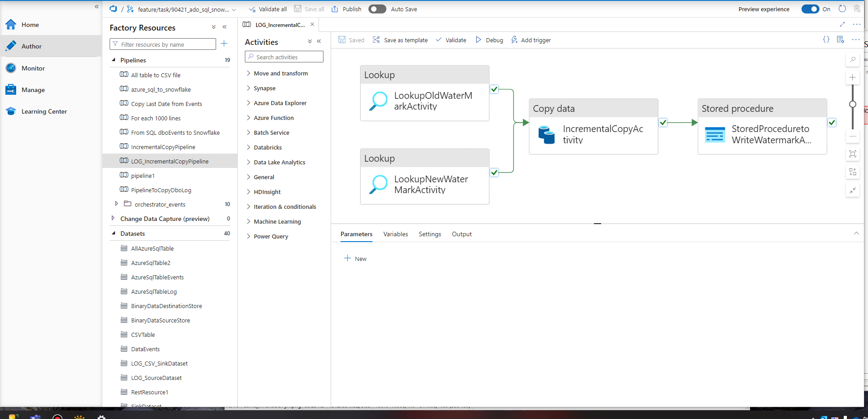
Task: Click the green checkmark on IncrementalCopyActivity
Action: [x=663, y=122]
